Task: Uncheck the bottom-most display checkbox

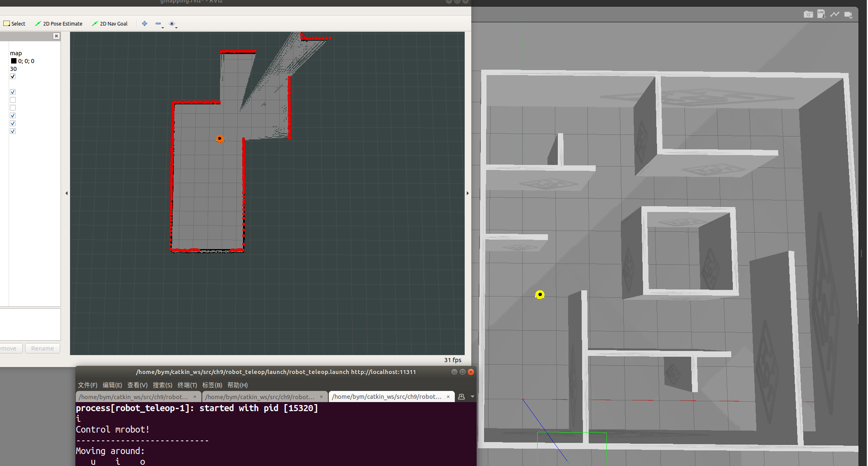Action: coord(13,131)
